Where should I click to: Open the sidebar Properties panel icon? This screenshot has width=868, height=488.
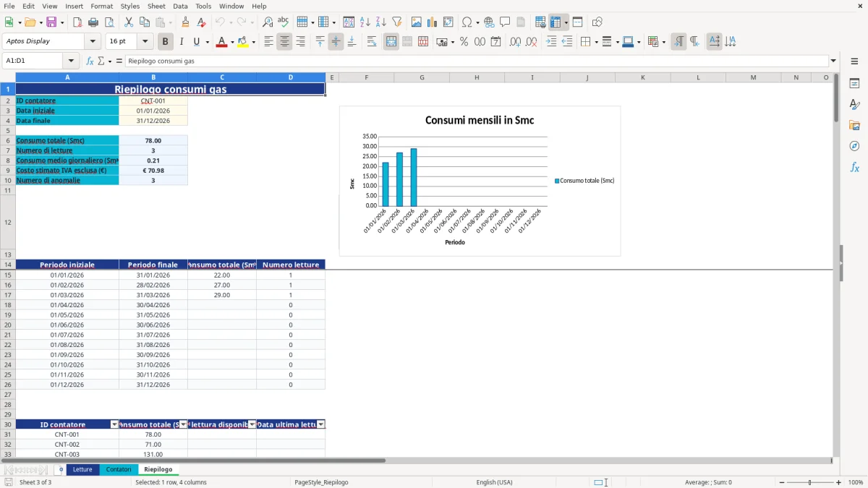tap(854, 84)
